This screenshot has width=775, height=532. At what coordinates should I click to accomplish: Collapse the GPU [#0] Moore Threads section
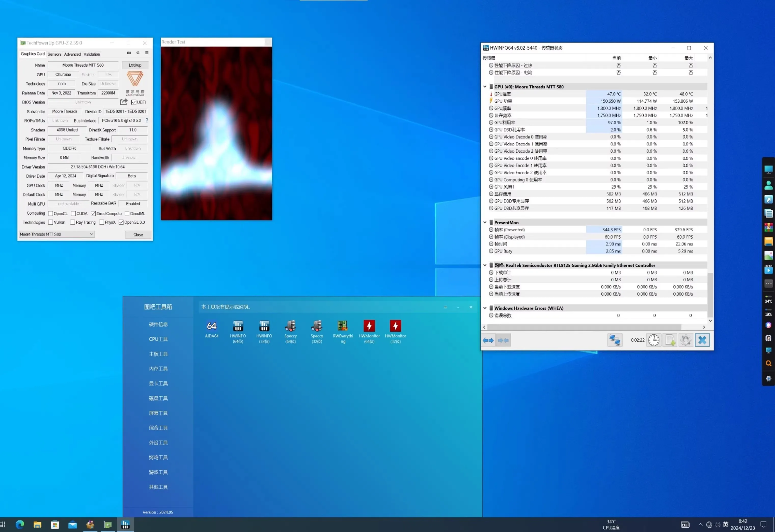(485, 87)
